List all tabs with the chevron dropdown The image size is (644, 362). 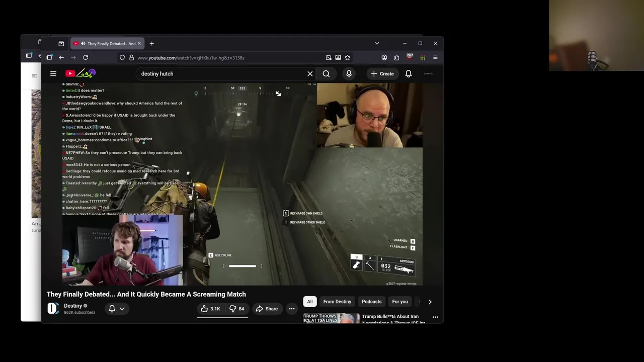[377, 44]
